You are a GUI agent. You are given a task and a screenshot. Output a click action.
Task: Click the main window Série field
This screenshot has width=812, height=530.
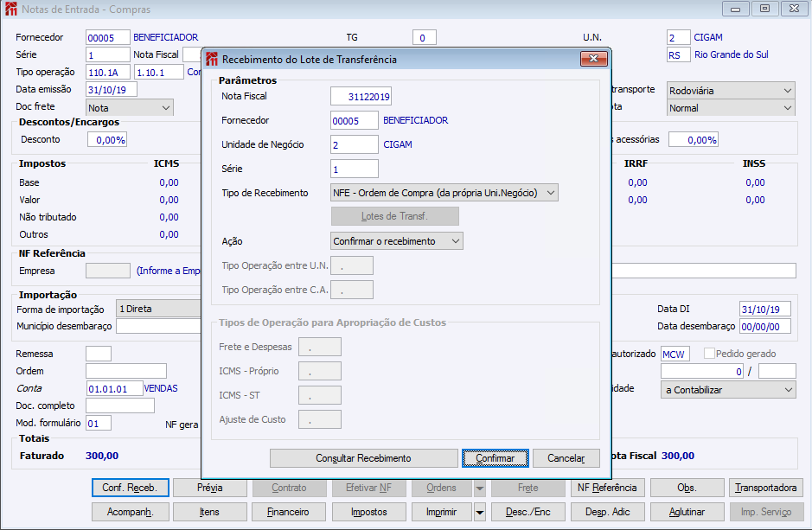coord(108,54)
